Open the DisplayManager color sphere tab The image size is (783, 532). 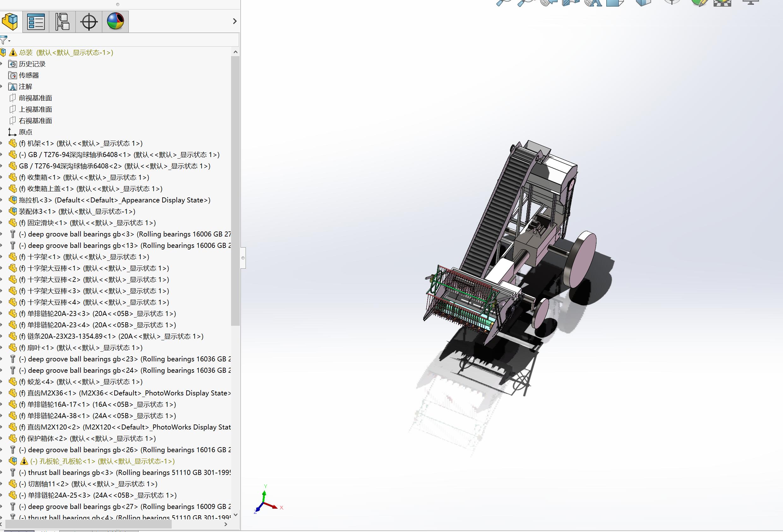(115, 21)
